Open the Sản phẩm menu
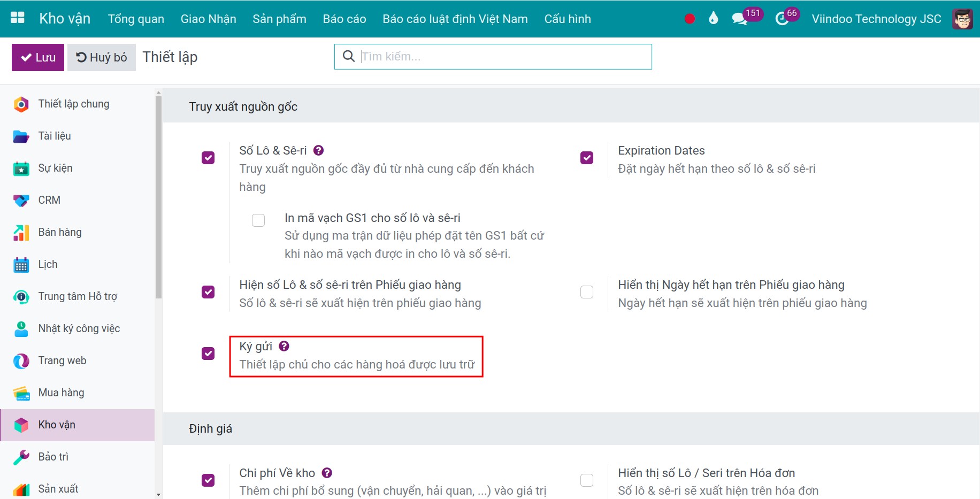Screen dimensions: 980x499 pos(279,19)
